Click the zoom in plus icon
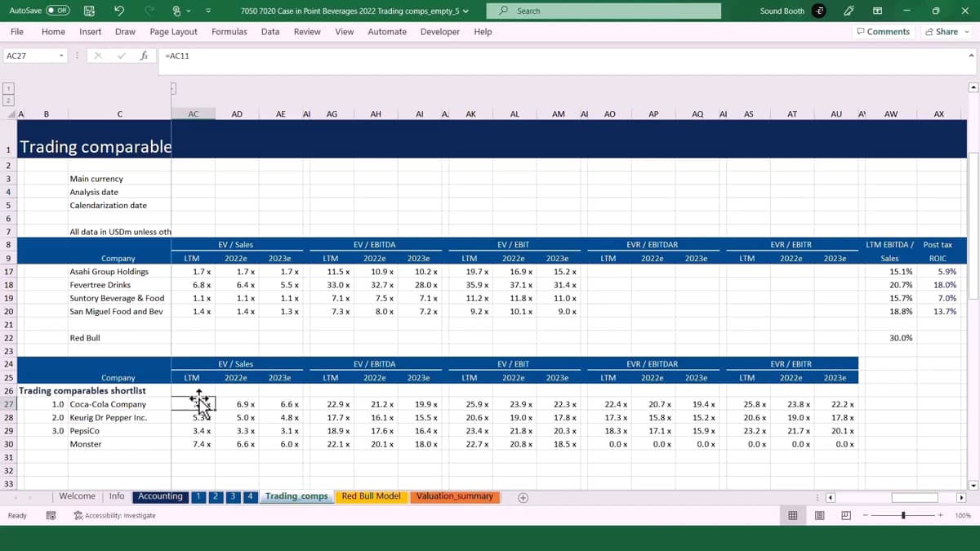 click(x=941, y=515)
